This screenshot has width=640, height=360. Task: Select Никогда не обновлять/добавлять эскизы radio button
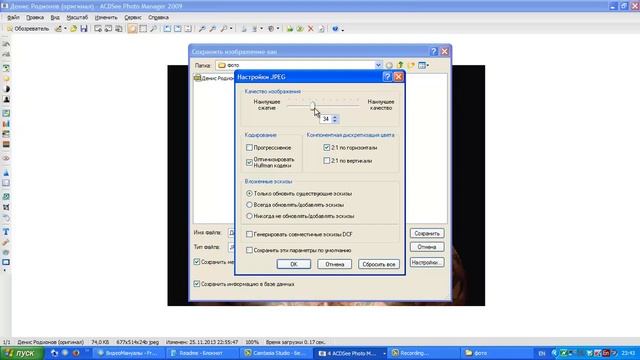pyautogui.click(x=249, y=216)
